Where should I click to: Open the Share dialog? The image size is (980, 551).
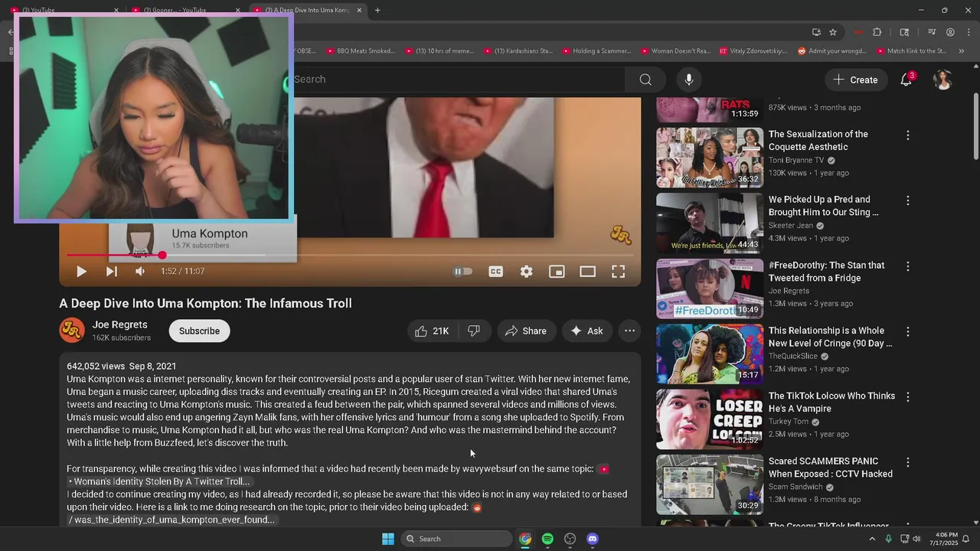tap(526, 331)
